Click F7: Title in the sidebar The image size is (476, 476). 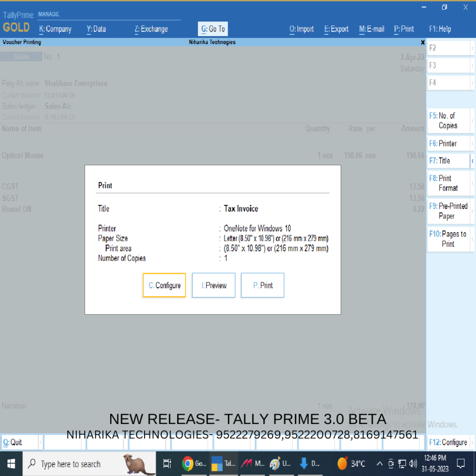[x=449, y=161]
